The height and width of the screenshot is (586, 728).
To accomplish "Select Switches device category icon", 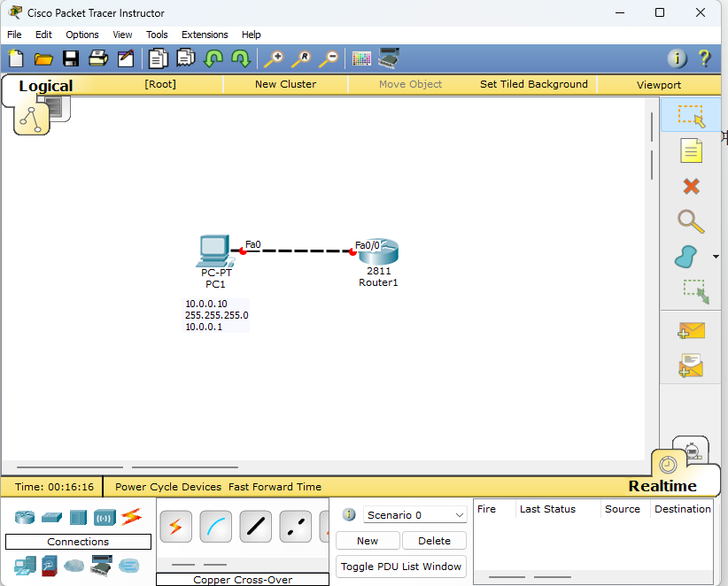I will point(51,517).
